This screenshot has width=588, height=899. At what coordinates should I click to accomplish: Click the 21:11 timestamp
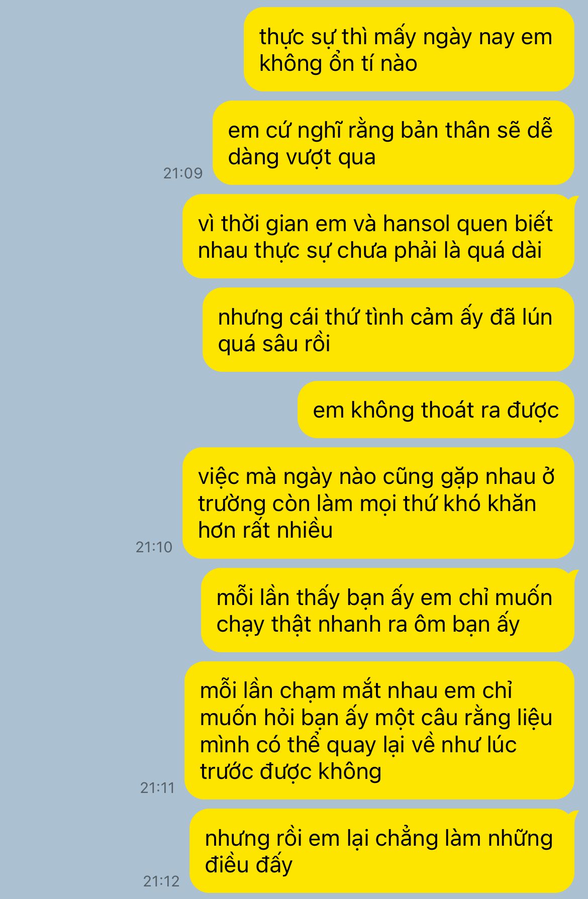coord(157,787)
